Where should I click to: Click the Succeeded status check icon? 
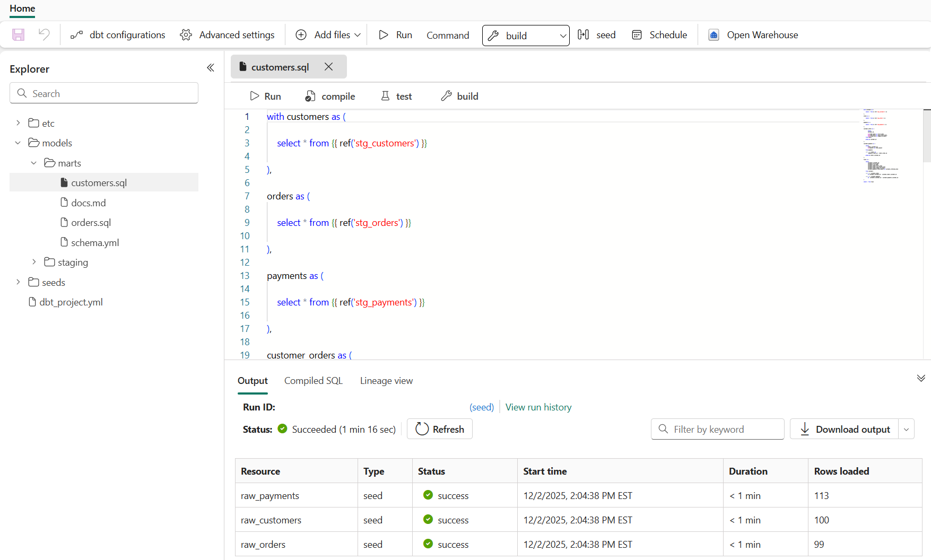click(x=283, y=428)
